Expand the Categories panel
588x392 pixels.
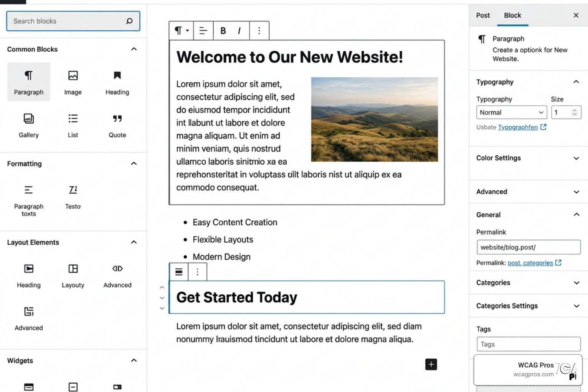coord(576,283)
